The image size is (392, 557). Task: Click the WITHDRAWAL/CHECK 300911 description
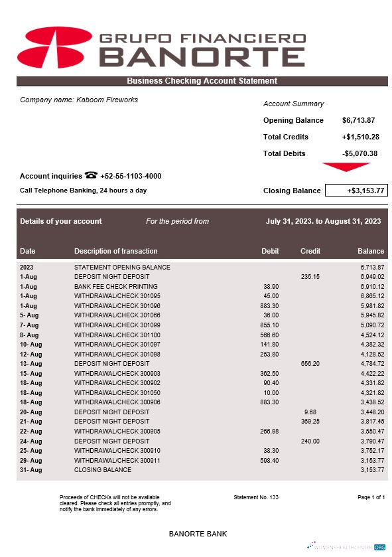[x=117, y=460]
